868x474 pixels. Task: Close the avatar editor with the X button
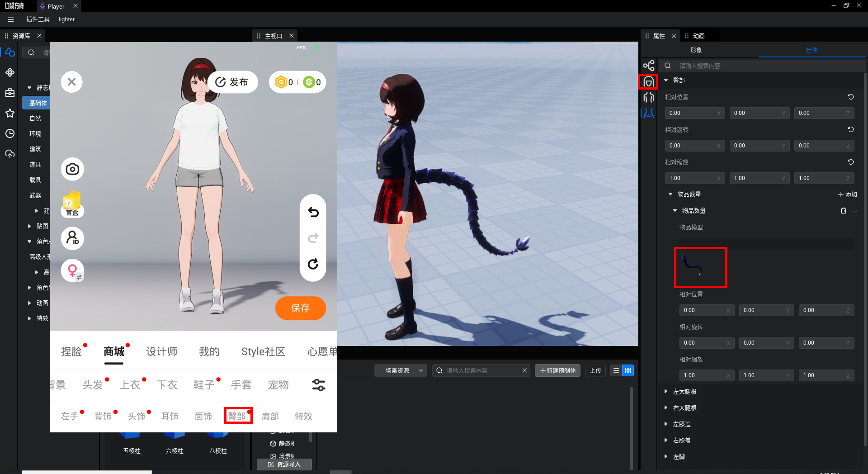tap(71, 82)
